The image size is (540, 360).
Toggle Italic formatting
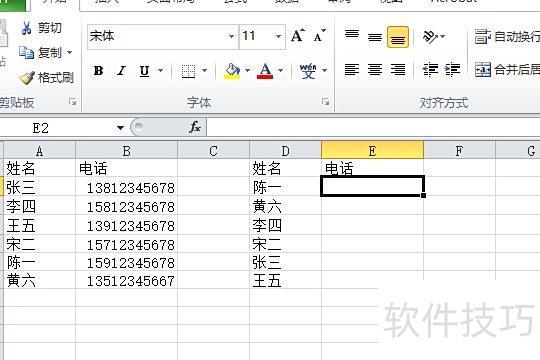[x=121, y=71]
